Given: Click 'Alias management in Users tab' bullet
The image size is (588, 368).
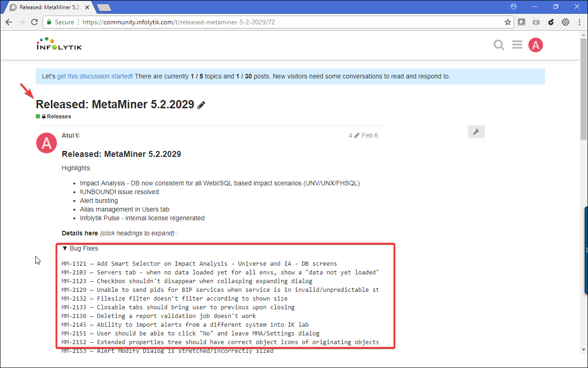Looking at the screenshot, I should (x=125, y=209).
